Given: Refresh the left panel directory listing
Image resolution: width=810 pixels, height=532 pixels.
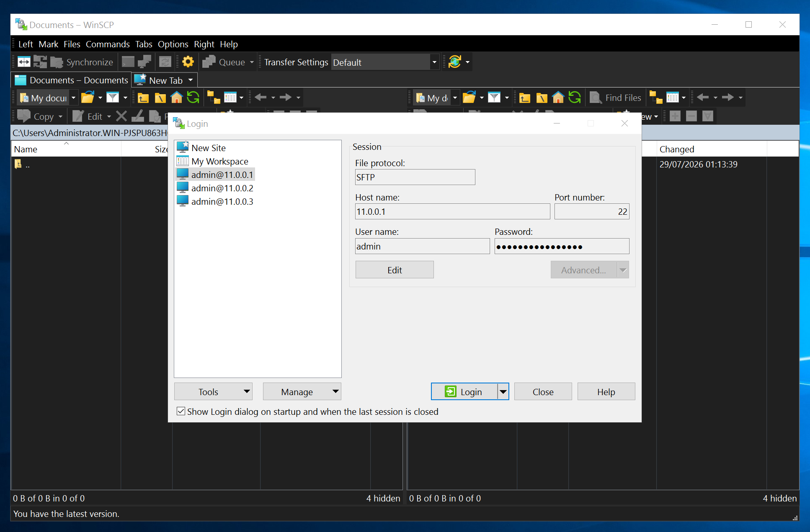Looking at the screenshot, I should (x=193, y=98).
